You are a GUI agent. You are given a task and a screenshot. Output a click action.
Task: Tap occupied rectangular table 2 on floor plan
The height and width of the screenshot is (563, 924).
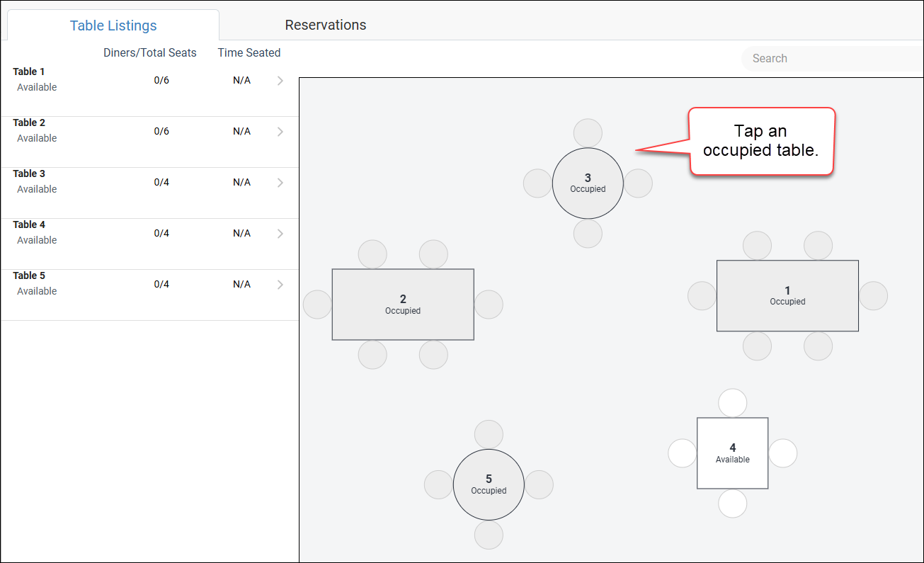pyautogui.click(x=403, y=305)
